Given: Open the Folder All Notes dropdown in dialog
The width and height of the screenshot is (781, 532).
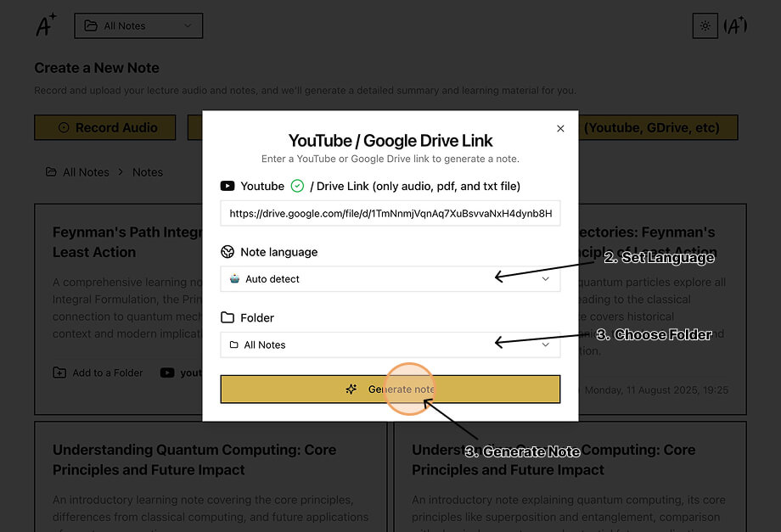Looking at the screenshot, I should pyautogui.click(x=390, y=344).
